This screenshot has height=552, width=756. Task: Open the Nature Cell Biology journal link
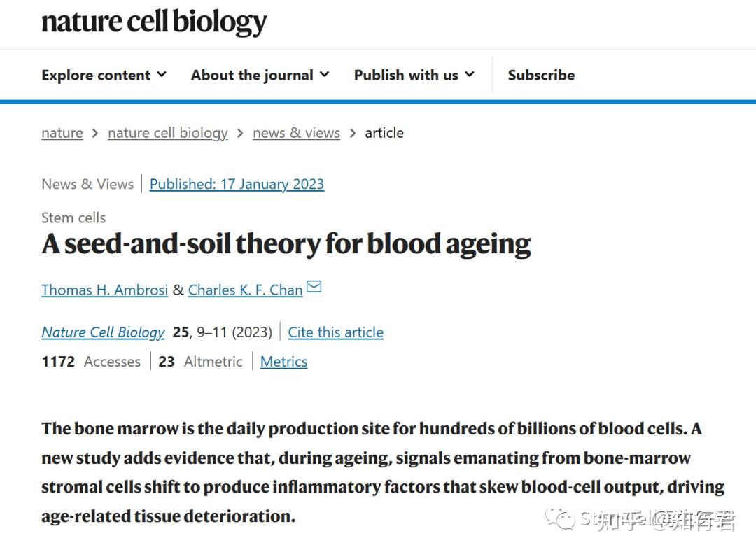(102, 332)
